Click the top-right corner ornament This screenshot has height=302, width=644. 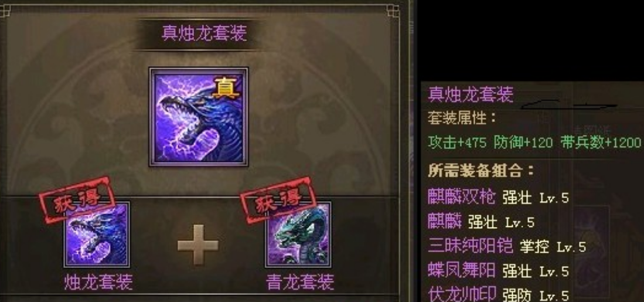click(x=393, y=11)
